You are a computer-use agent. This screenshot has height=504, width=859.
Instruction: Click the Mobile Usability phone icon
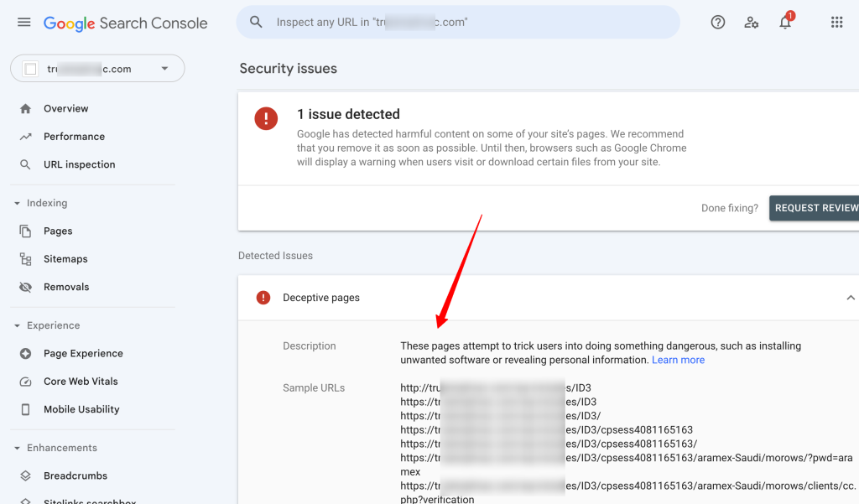pyautogui.click(x=25, y=409)
